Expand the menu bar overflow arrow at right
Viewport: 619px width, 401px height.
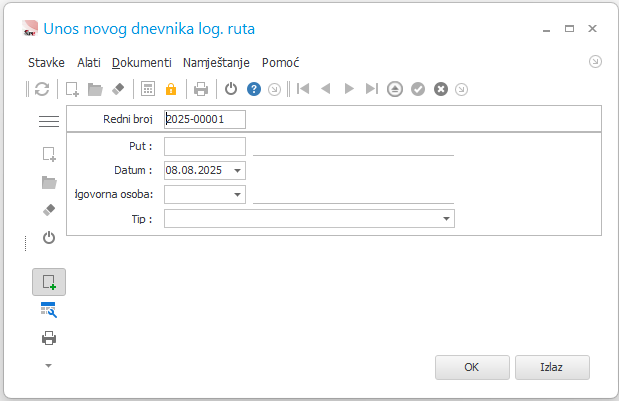coord(595,62)
